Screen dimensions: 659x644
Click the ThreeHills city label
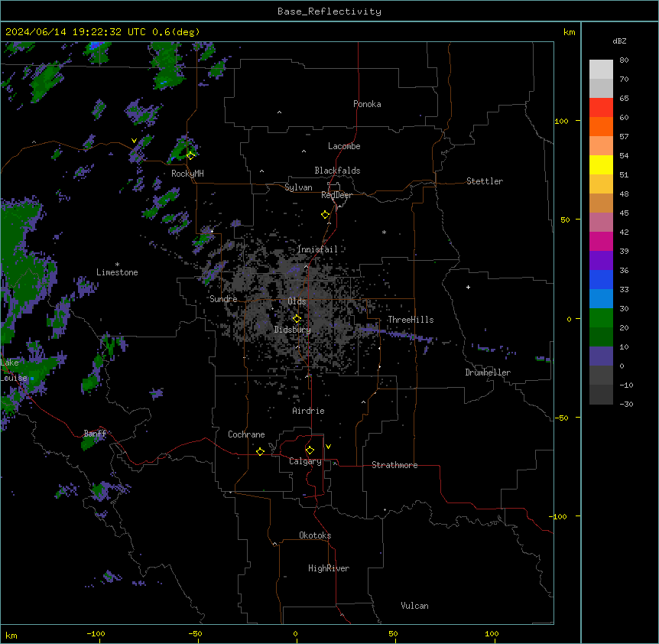click(411, 320)
